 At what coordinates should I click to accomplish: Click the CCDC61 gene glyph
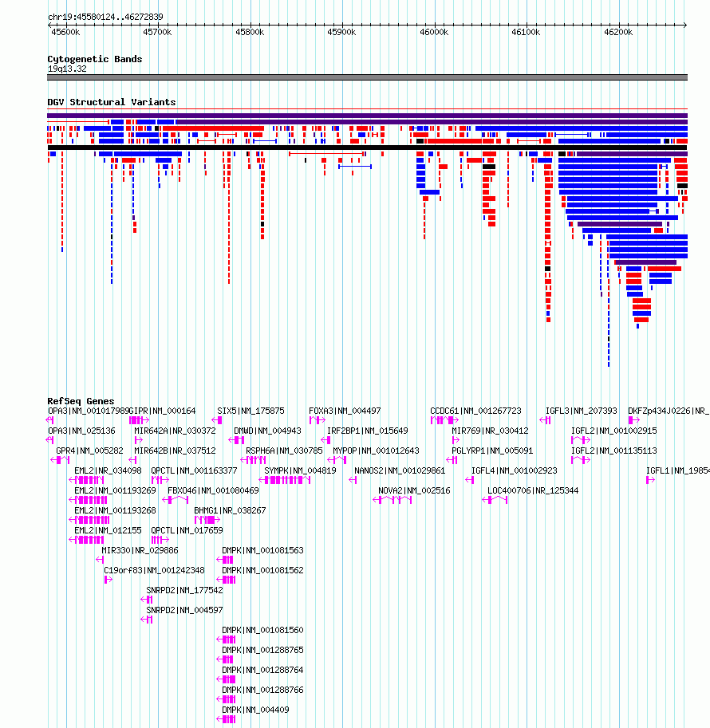pos(444,420)
